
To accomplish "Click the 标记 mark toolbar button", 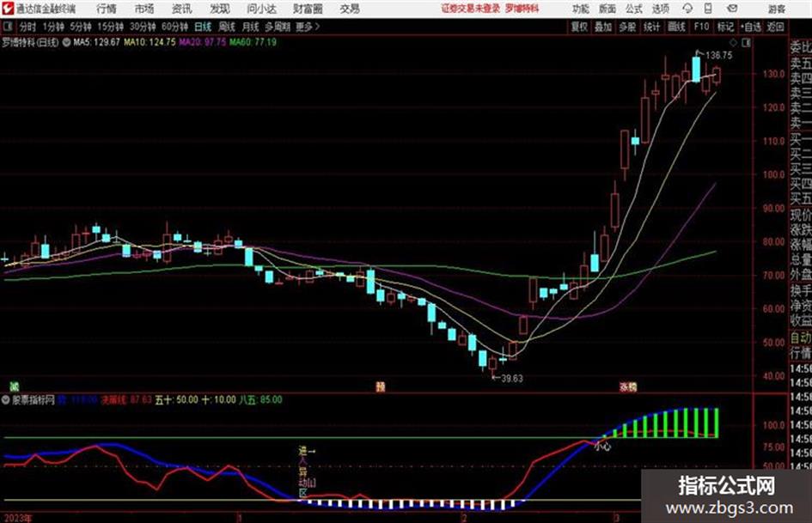I will (725, 27).
